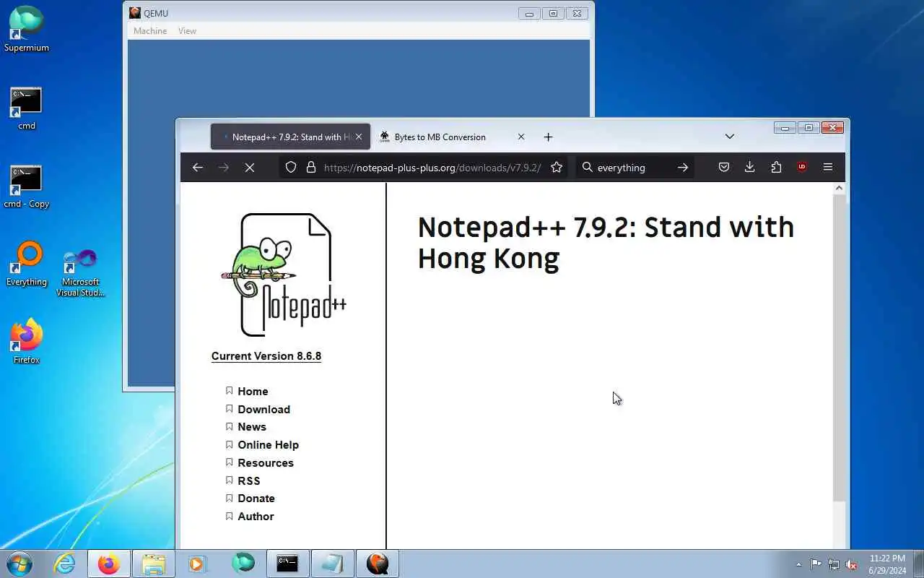Open the Author sidebar link

(x=256, y=517)
